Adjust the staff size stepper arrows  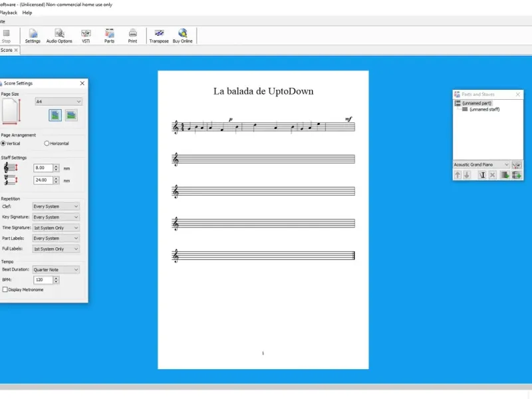pyautogui.click(x=57, y=168)
